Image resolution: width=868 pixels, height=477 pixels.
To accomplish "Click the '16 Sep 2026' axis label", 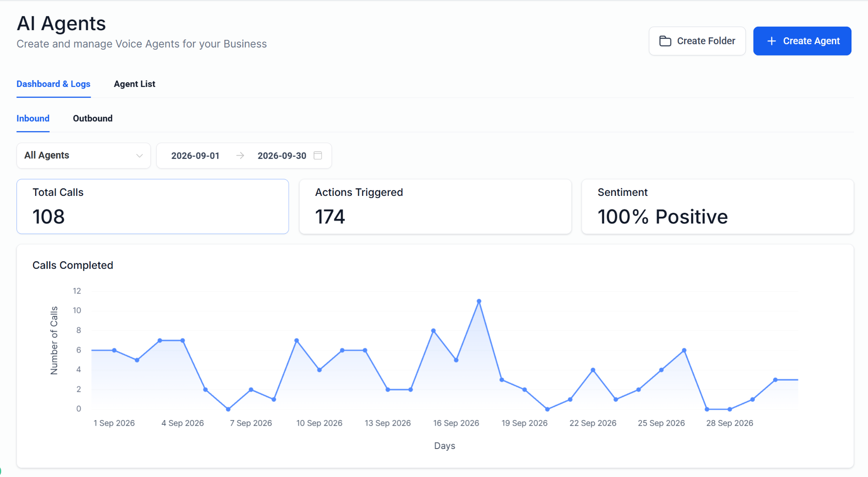I will point(456,423).
